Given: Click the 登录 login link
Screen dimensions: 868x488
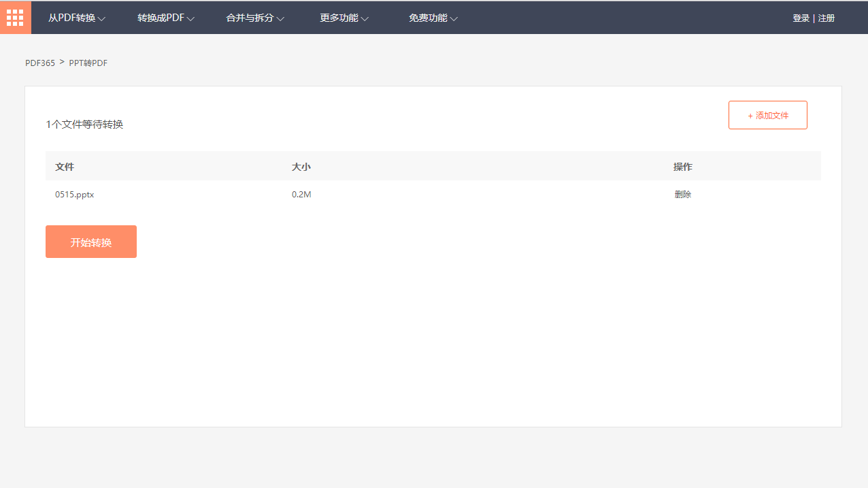Looking at the screenshot, I should [801, 18].
